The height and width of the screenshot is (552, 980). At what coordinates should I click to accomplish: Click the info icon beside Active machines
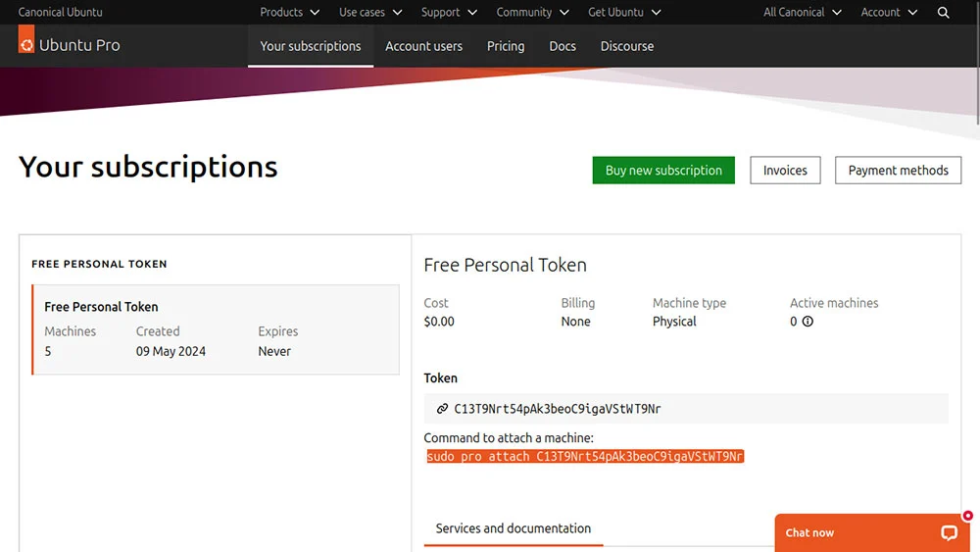pos(808,322)
